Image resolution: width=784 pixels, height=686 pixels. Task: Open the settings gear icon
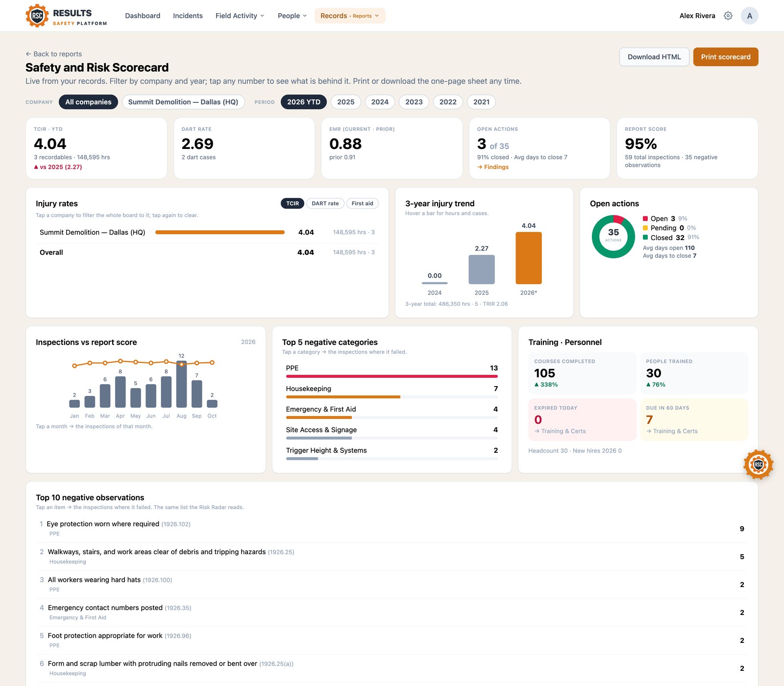click(x=728, y=16)
